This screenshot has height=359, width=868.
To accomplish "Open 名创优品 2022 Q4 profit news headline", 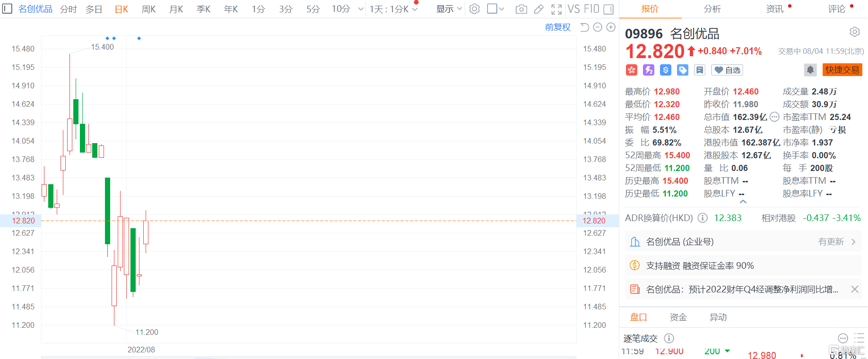I will click(742, 289).
